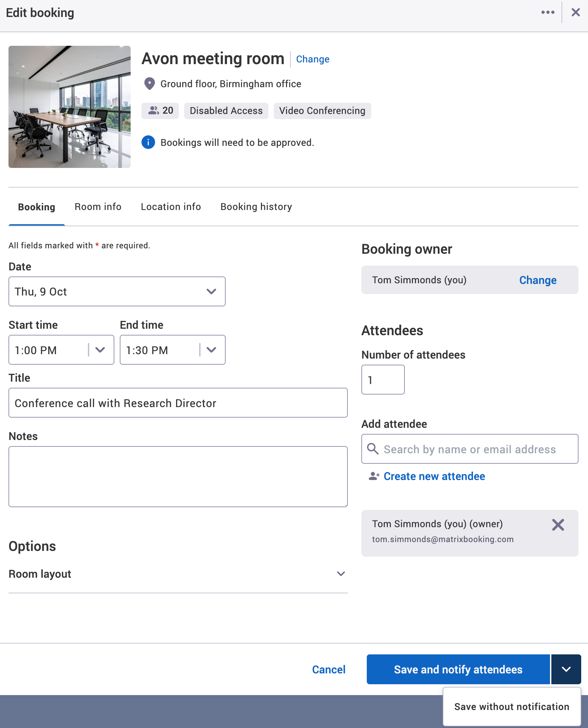This screenshot has height=728, width=588.
Task: Change the booking owner
Action: pyautogui.click(x=537, y=280)
